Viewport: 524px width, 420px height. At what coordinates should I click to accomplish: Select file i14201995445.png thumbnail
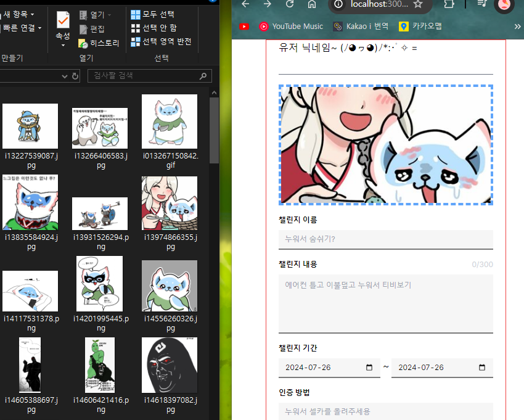(x=100, y=284)
